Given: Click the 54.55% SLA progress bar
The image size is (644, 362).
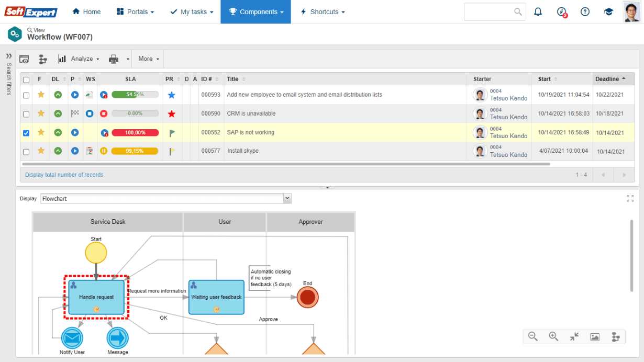Looking at the screenshot, I should (135, 95).
